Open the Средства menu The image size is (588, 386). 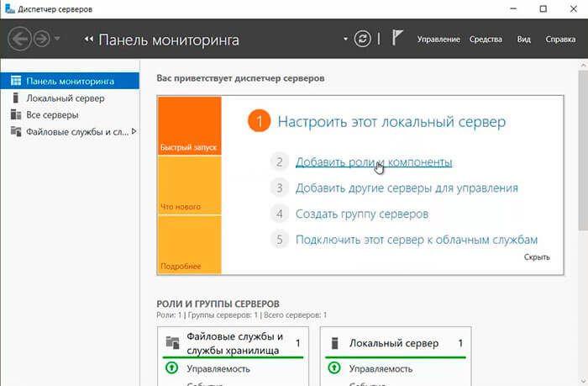click(x=486, y=39)
